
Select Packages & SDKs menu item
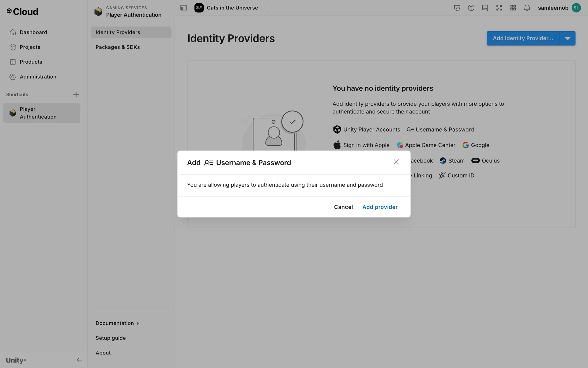pyautogui.click(x=118, y=47)
